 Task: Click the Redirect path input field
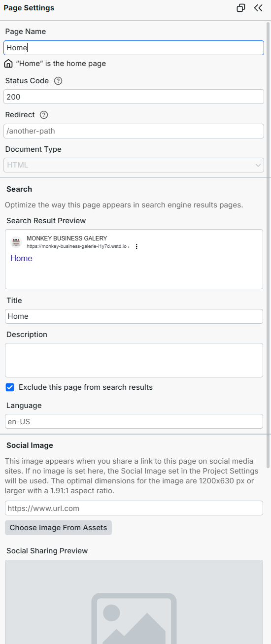coord(134,131)
